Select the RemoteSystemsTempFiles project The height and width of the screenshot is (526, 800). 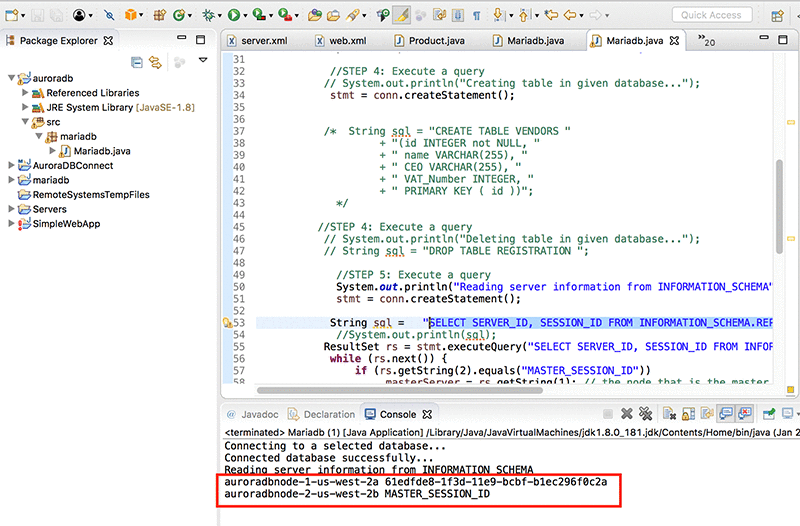click(91, 194)
